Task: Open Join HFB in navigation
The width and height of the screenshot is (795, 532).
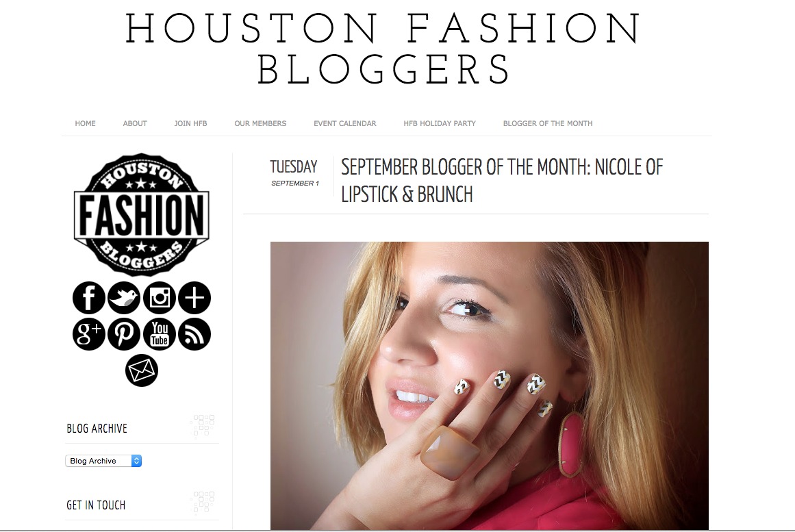Action: pyautogui.click(x=190, y=123)
